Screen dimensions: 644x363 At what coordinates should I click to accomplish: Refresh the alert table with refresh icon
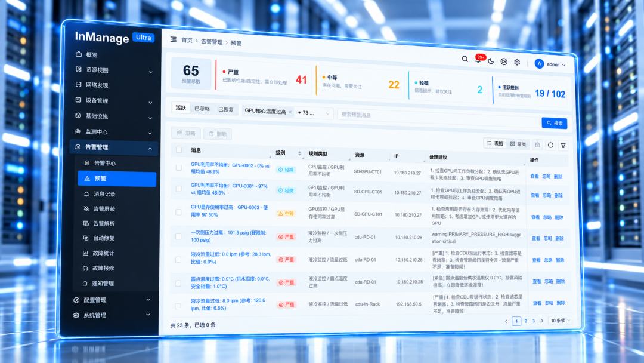pyautogui.click(x=550, y=144)
